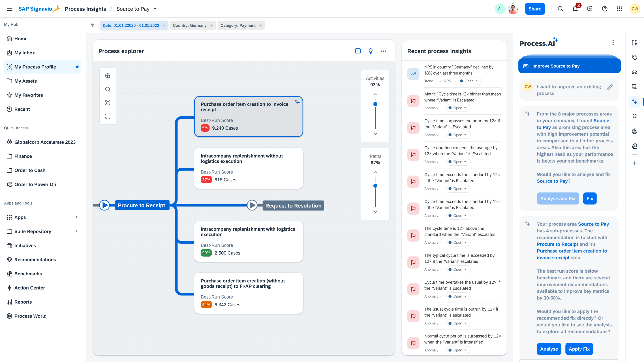
Task: Click the blue Share button
Action: (x=535, y=9)
